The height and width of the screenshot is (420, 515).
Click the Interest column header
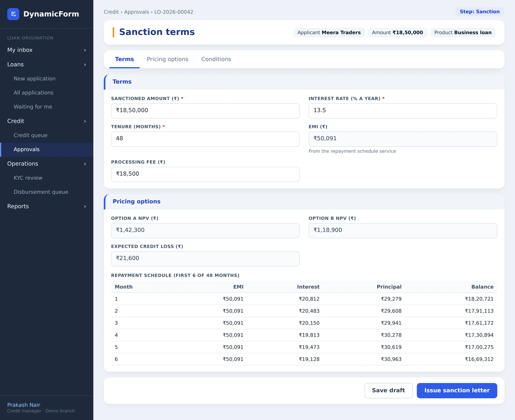click(308, 287)
